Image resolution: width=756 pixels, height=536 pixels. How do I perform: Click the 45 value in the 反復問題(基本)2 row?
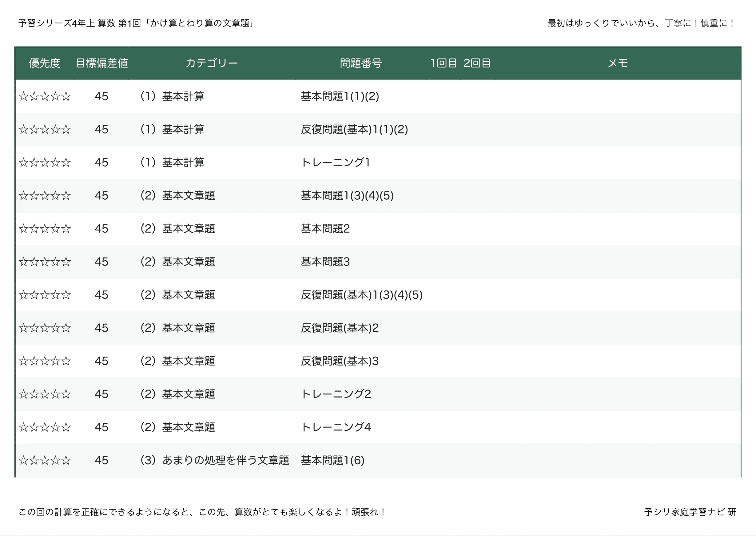point(101,328)
